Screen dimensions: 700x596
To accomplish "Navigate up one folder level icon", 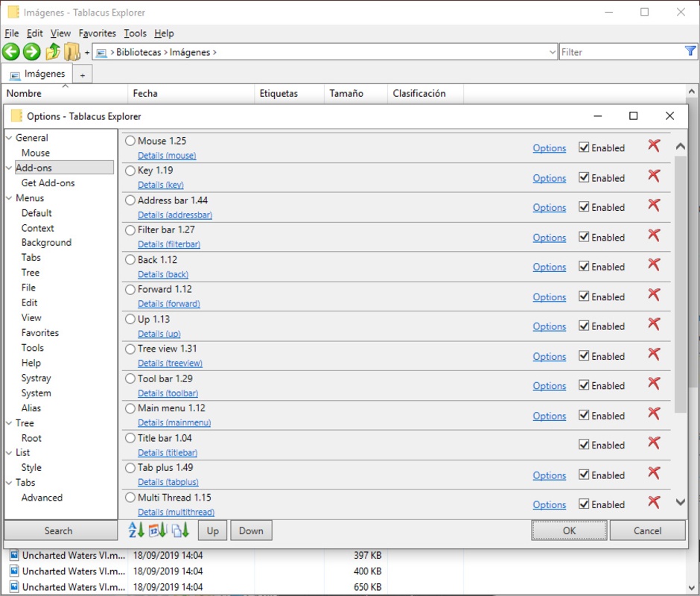I will coord(53,52).
